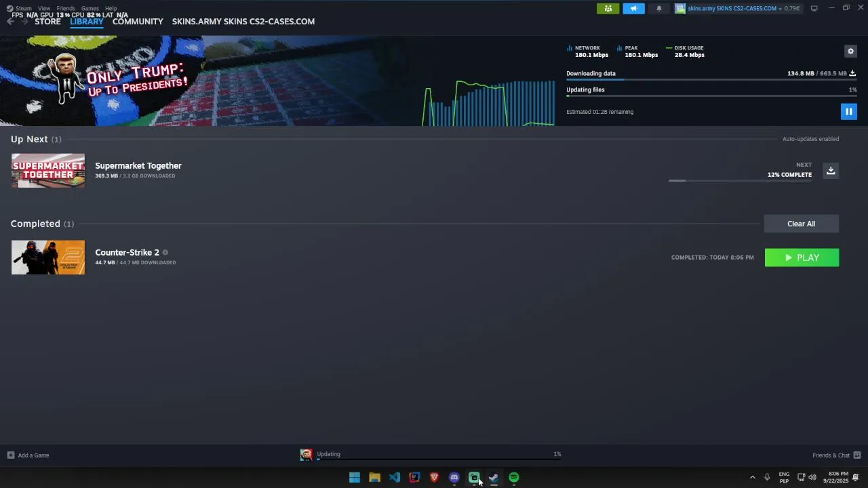Click Supermarket Together 12% progress bar
Viewport: 868px width, 488px height.
click(x=740, y=180)
